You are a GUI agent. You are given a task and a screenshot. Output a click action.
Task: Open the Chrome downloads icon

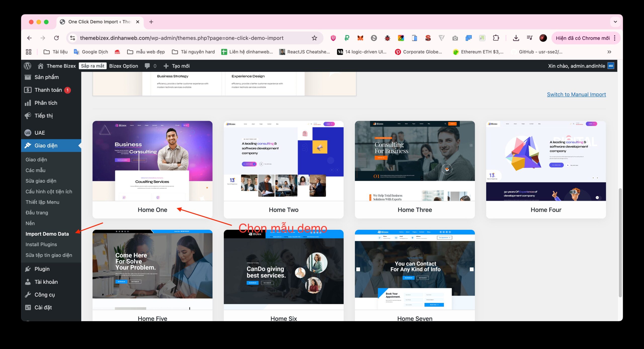[x=516, y=38]
